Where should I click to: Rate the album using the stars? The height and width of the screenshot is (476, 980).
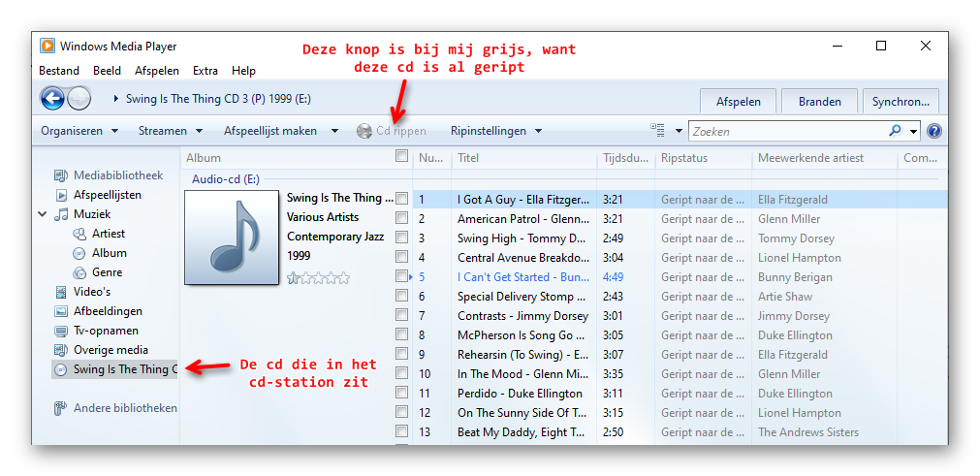coord(318,278)
